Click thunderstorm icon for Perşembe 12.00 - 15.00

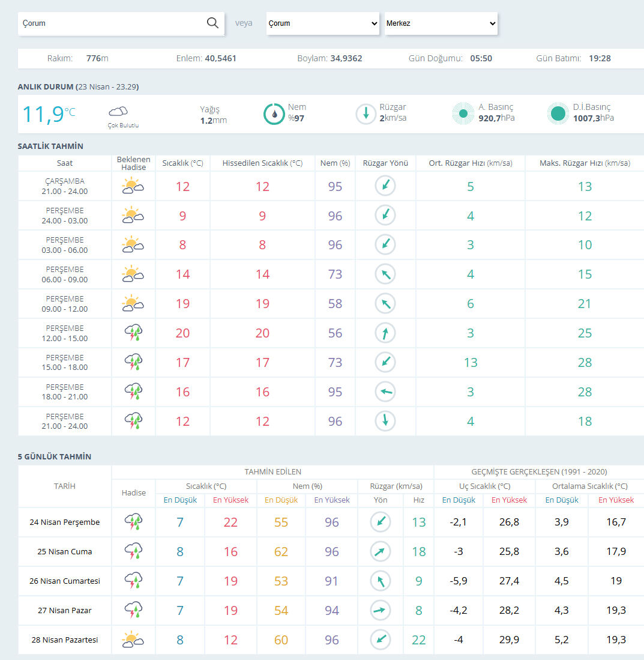click(x=133, y=333)
